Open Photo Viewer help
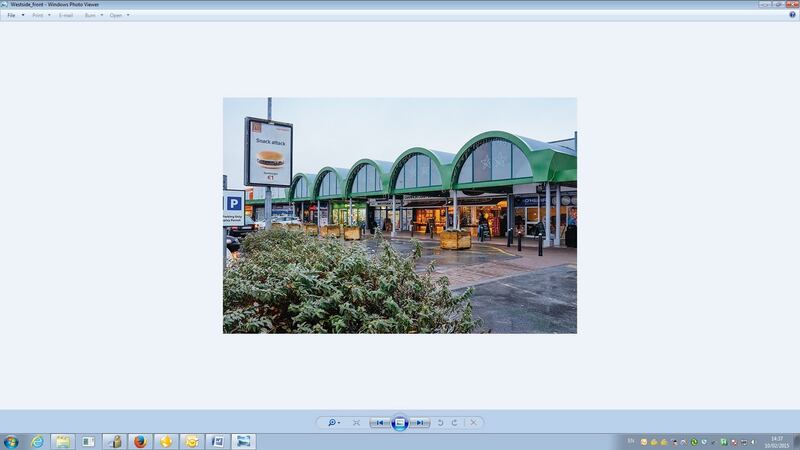The height and width of the screenshot is (450, 800). click(792, 15)
